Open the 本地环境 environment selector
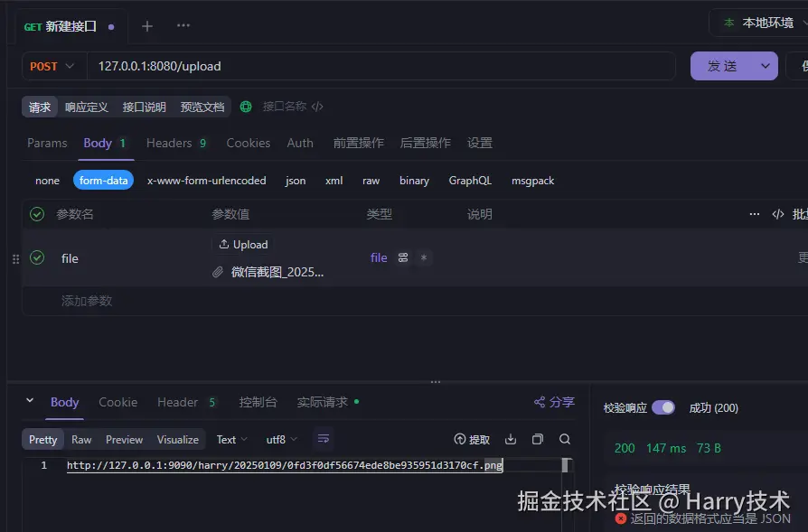The height and width of the screenshot is (532, 808). [763, 23]
